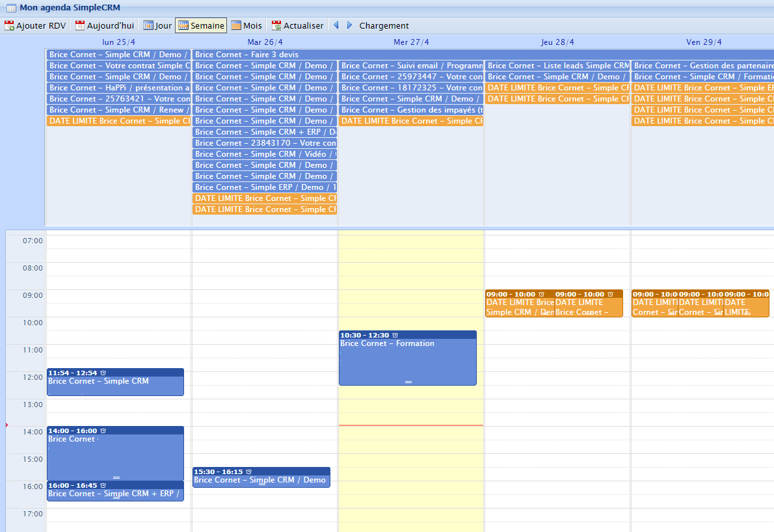Click the 17:00 time label
Viewport: 774px width, 532px height.
coord(33,514)
